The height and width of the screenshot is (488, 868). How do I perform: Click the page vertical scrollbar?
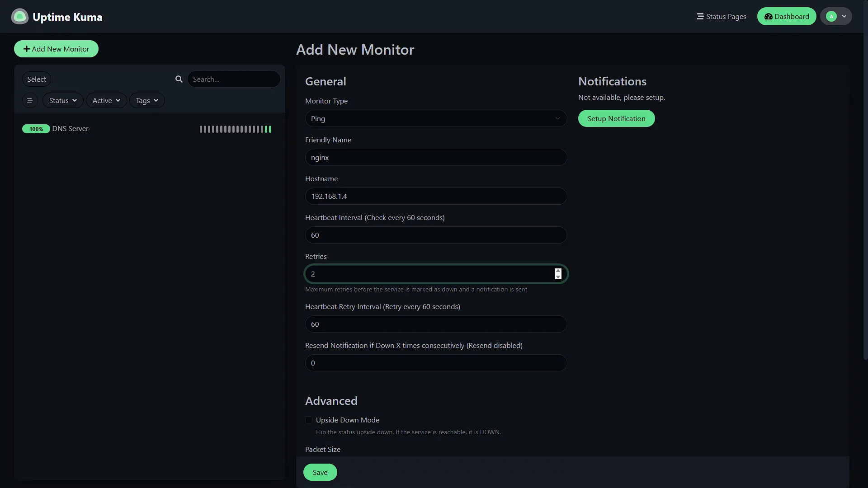tap(865, 181)
